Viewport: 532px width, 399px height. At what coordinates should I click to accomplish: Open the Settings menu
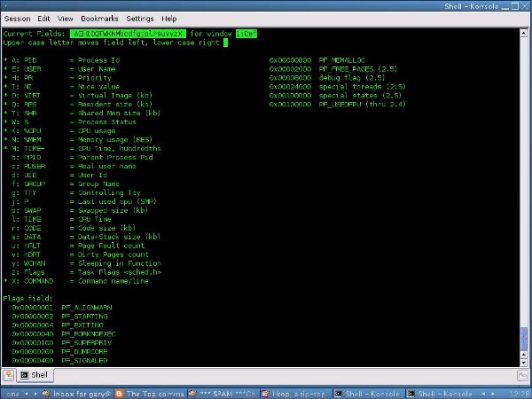pyautogui.click(x=140, y=19)
